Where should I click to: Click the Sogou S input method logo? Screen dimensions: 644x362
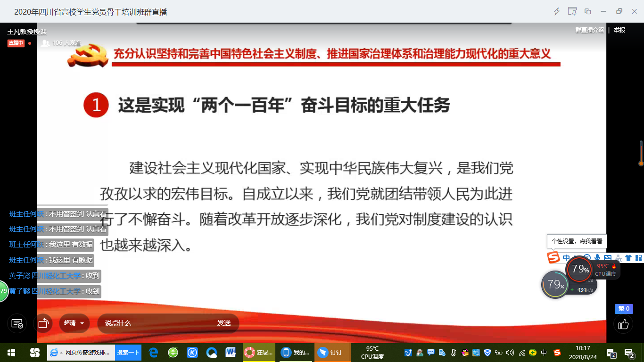tap(553, 257)
